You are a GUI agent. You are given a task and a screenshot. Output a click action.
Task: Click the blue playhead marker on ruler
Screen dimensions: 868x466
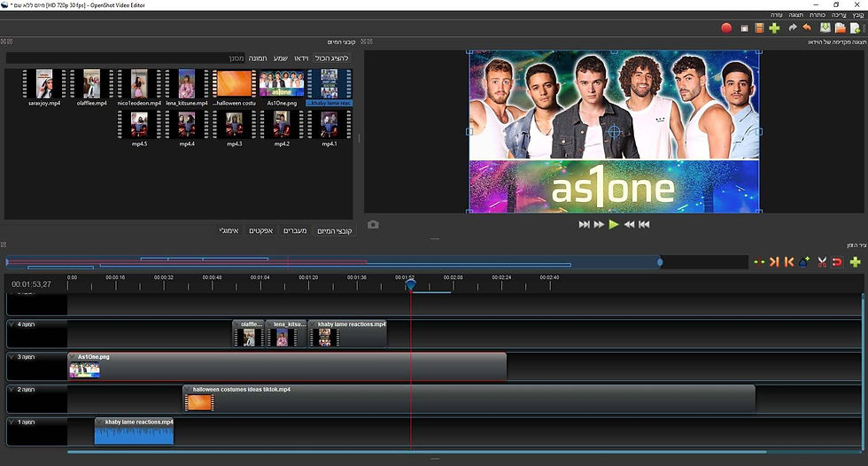[410, 284]
